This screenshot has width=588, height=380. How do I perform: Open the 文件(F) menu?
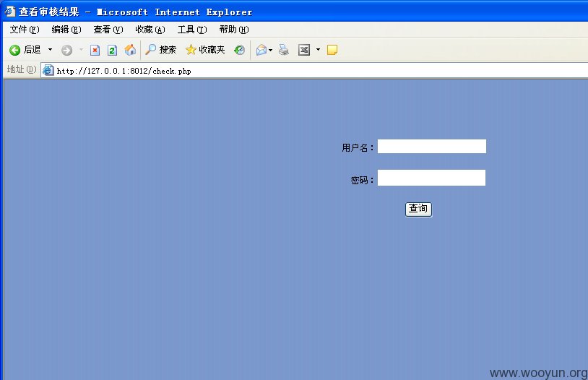[25, 30]
